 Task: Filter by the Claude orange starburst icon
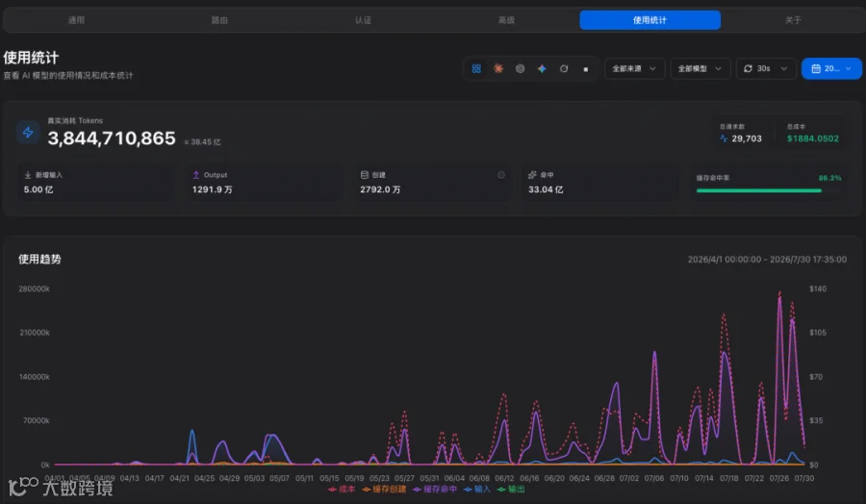[498, 68]
